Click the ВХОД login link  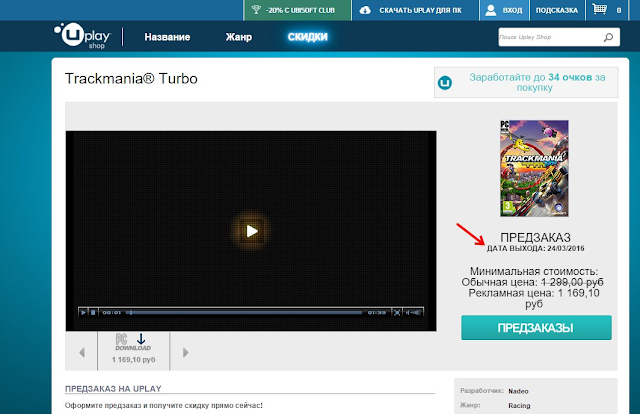(x=512, y=10)
